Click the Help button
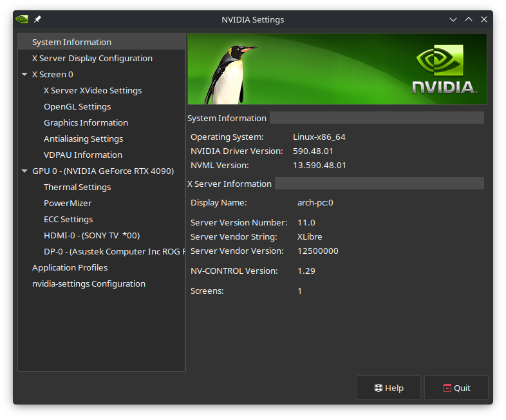The image size is (506, 420). pyautogui.click(x=389, y=388)
